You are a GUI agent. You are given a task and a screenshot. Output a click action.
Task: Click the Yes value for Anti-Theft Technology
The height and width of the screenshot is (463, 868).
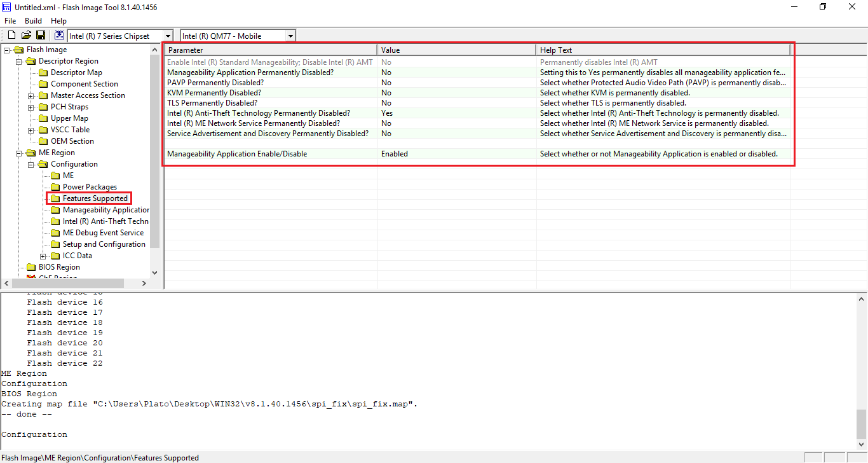[x=387, y=113]
